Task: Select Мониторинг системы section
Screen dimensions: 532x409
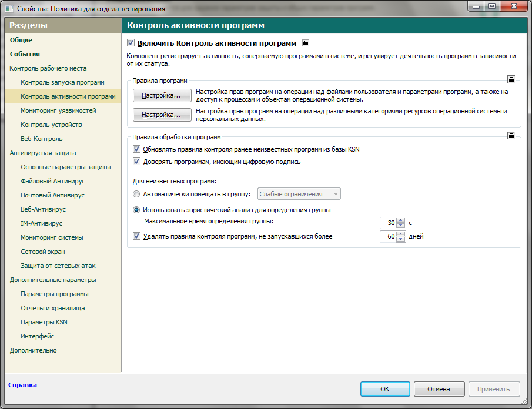Action: click(x=52, y=238)
